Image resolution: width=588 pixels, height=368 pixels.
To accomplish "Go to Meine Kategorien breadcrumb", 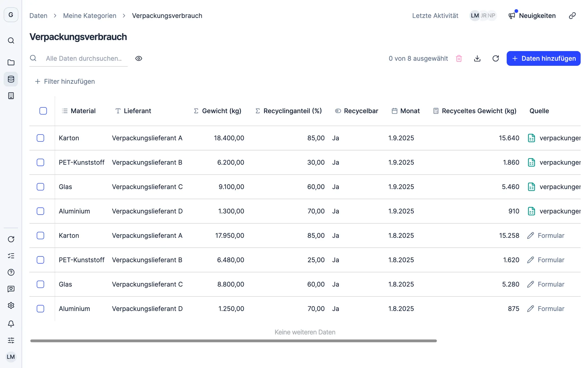I will pyautogui.click(x=90, y=16).
